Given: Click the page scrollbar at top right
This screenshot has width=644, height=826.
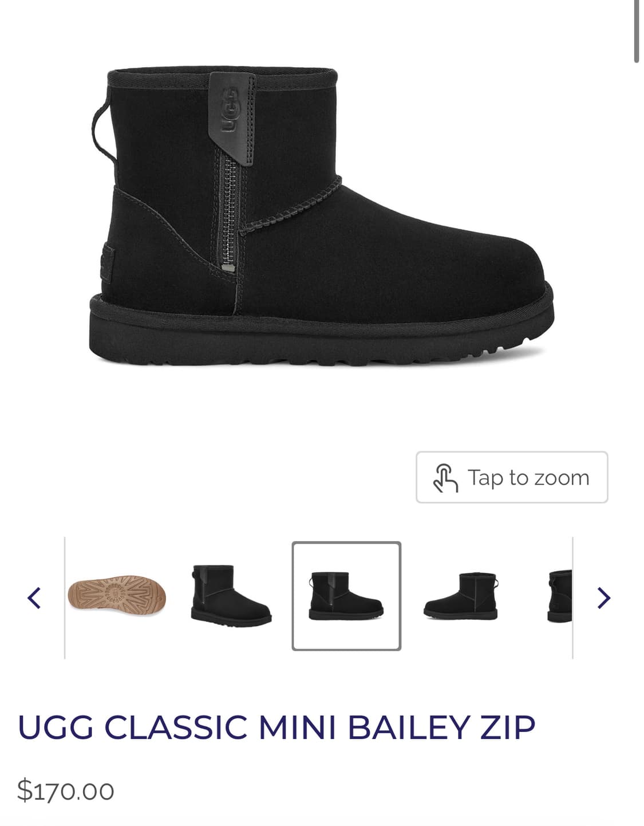Looking at the screenshot, I should (x=636, y=30).
